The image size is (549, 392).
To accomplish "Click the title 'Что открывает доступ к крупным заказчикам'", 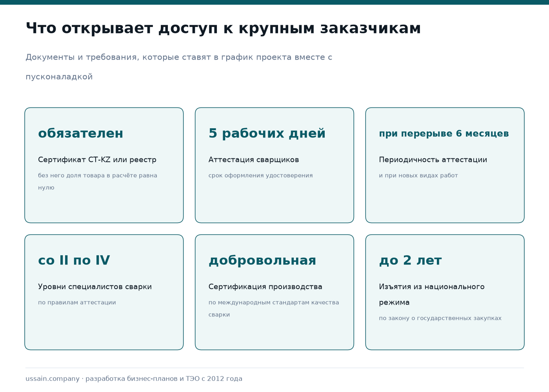I will (x=223, y=29).
